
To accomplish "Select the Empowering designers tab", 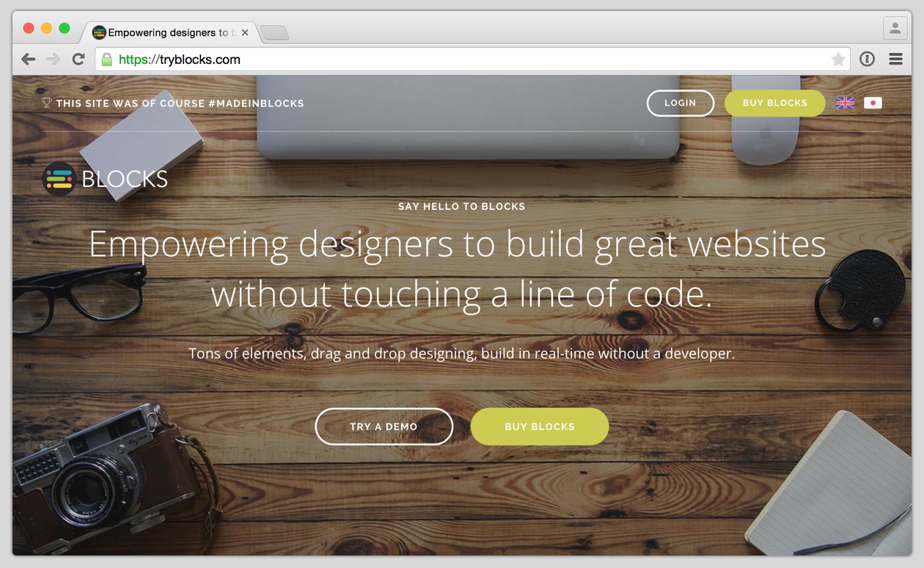I will (169, 32).
